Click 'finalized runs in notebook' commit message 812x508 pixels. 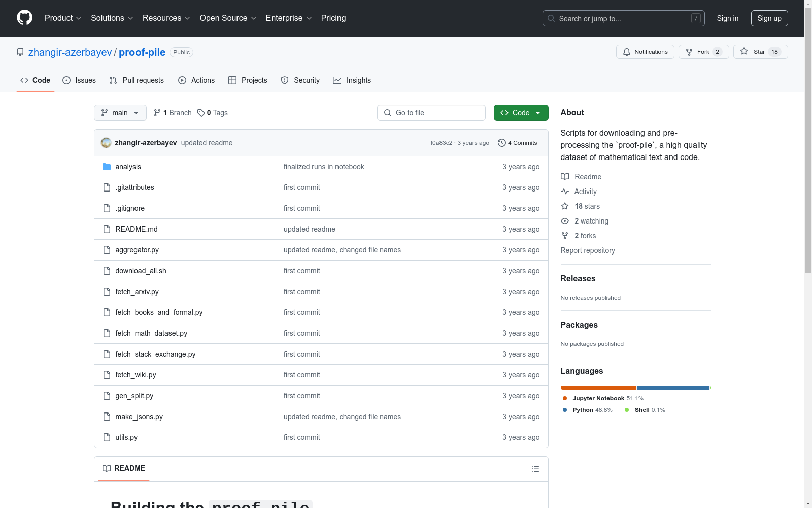[x=324, y=167]
